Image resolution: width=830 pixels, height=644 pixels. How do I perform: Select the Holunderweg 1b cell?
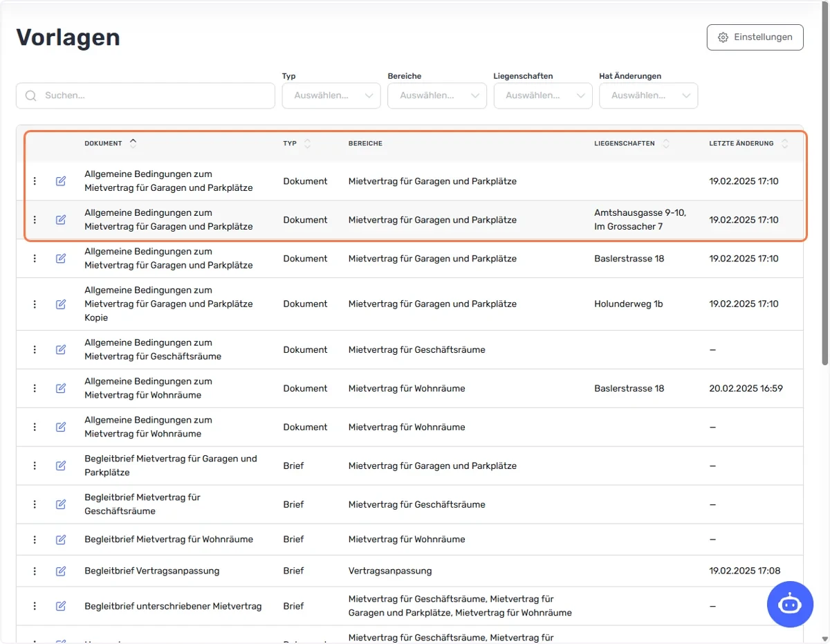[x=628, y=304]
